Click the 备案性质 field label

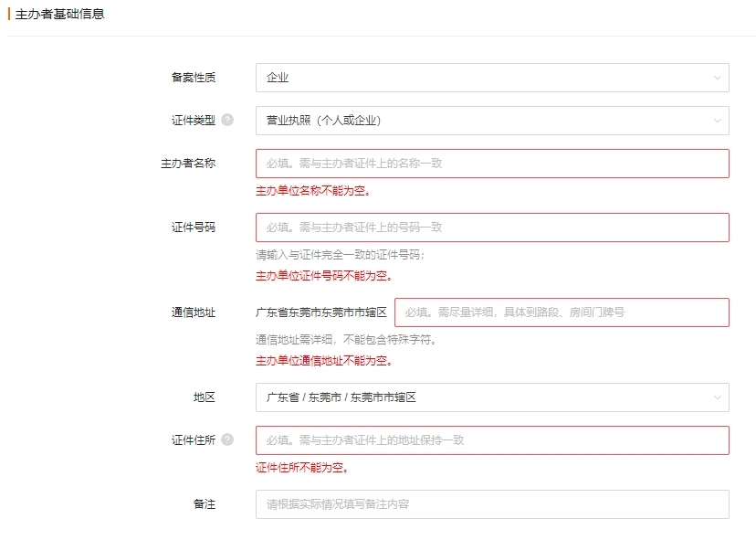pyautogui.click(x=194, y=78)
